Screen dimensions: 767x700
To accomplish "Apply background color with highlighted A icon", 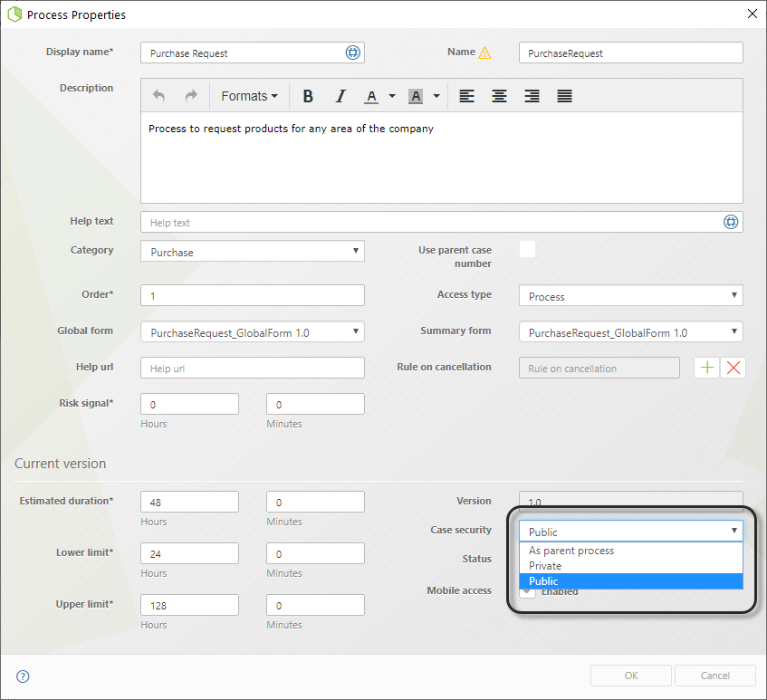I will point(416,96).
